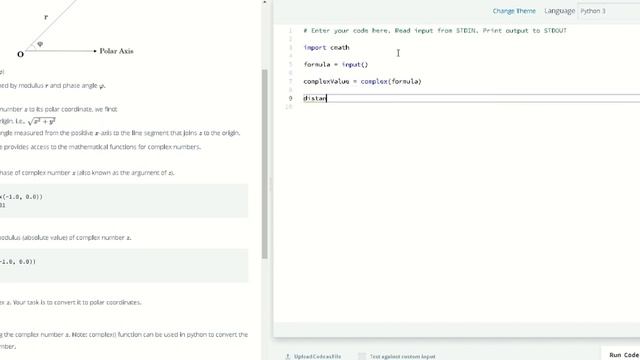Click the upload icon beside Upload Code as File
Image resolution: width=640 pixels, height=360 pixels.
[288, 356]
